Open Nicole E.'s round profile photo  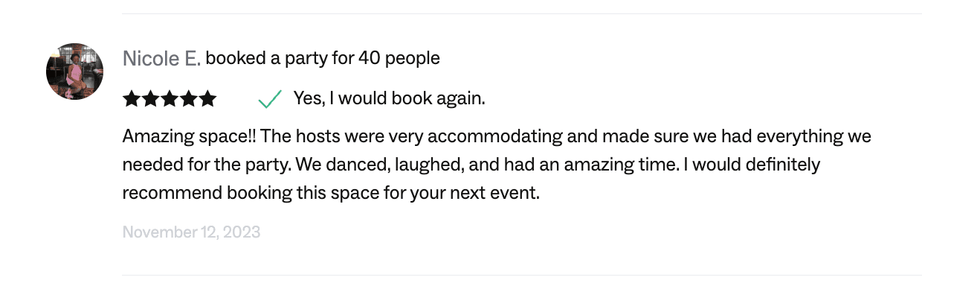tap(74, 71)
